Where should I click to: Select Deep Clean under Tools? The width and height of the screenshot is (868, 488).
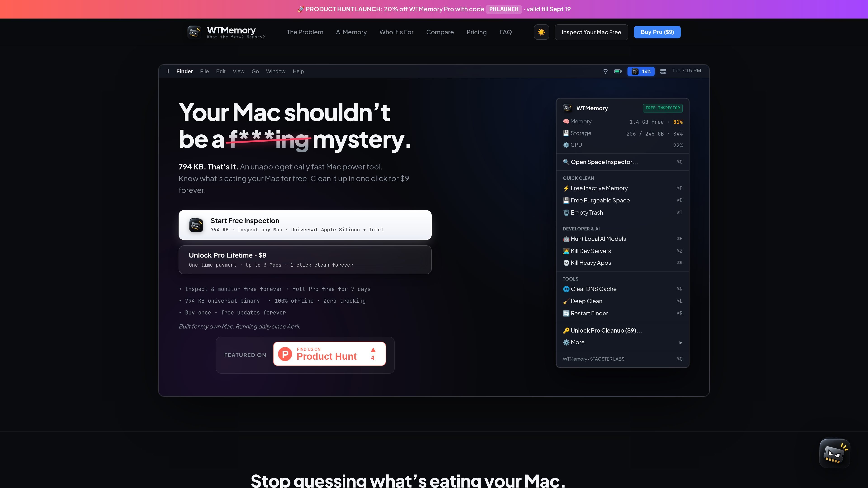pos(623,301)
